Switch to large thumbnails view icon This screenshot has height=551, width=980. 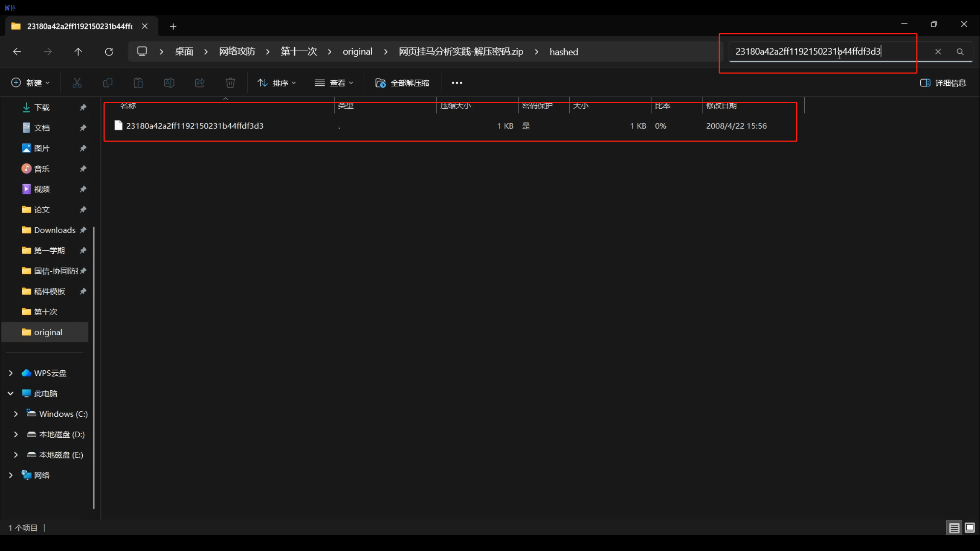(970, 528)
